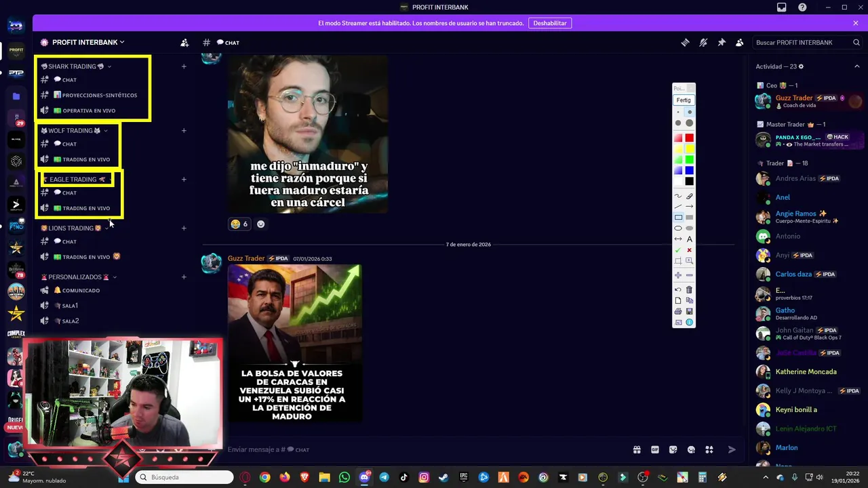
Task: Click the invite people icon beside server name
Action: tap(184, 42)
